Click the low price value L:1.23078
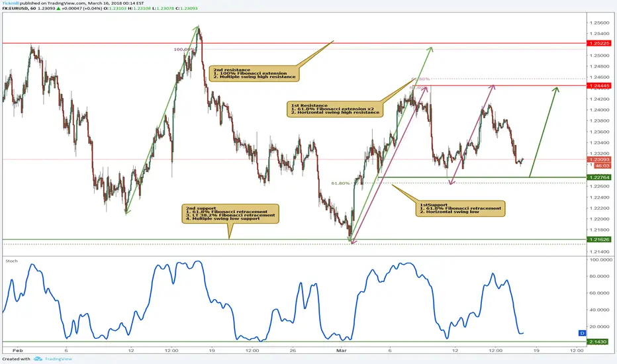The height and width of the screenshot is (364, 617). tap(164, 8)
